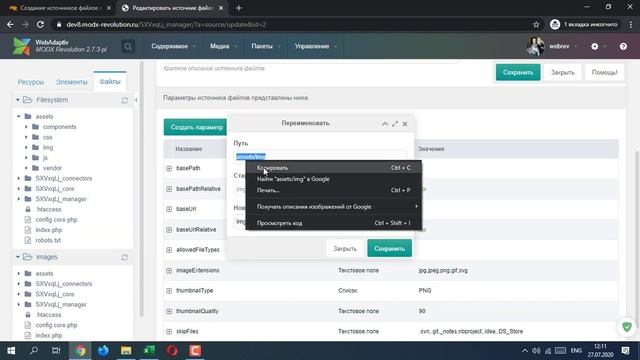Expand the allowedFileTypes parameter row

pos(169,250)
